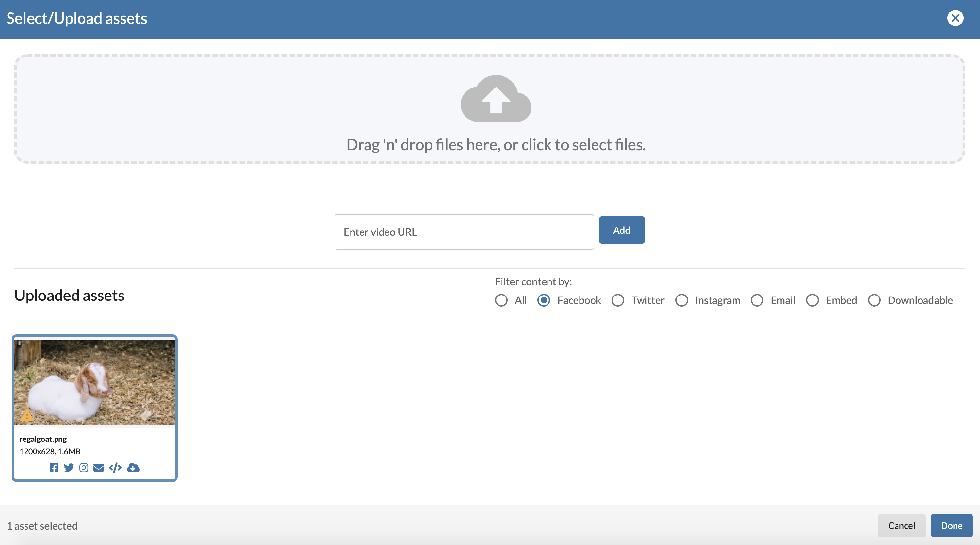Click the email envelope icon on regalgoat.png card
Image resolution: width=980 pixels, height=545 pixels.
[99, 467]
